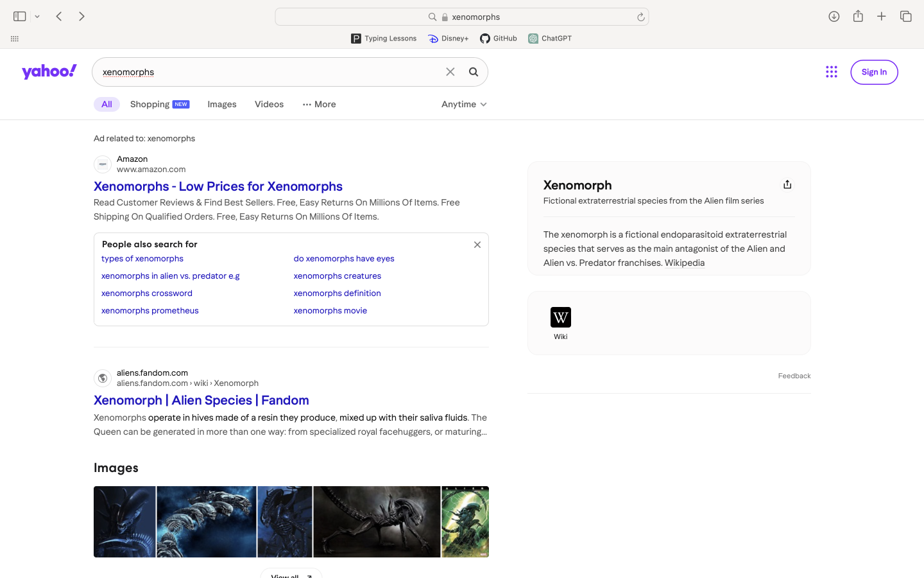Click the Images section heading

pos(116,468)
